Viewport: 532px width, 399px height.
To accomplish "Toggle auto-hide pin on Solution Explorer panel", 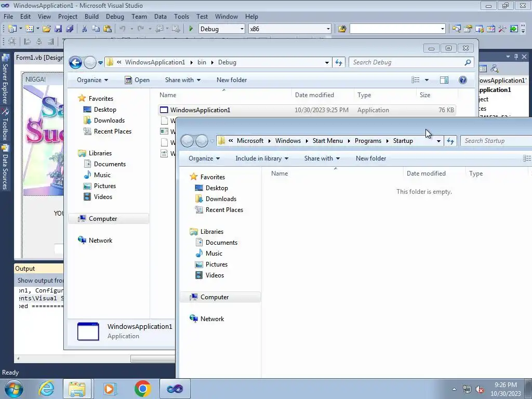I will 516,57.
